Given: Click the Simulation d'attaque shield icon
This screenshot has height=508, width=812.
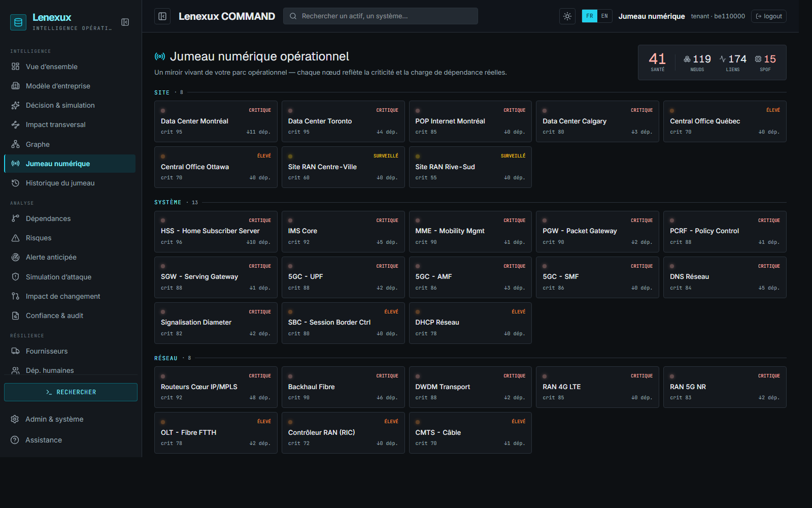Looking at the screenshot, I should point(15,277).
